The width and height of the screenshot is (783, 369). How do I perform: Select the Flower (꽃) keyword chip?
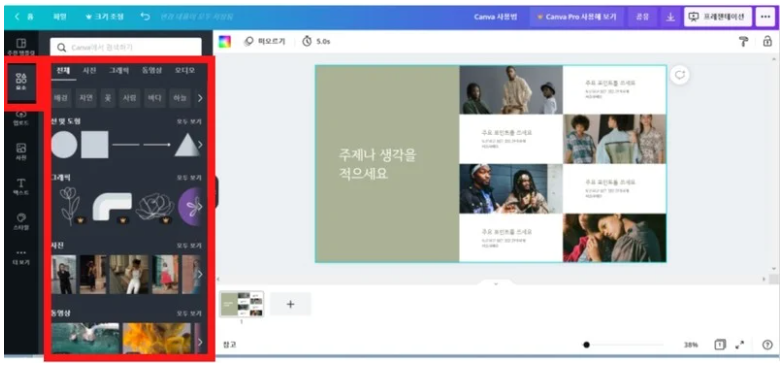point(107,98)
